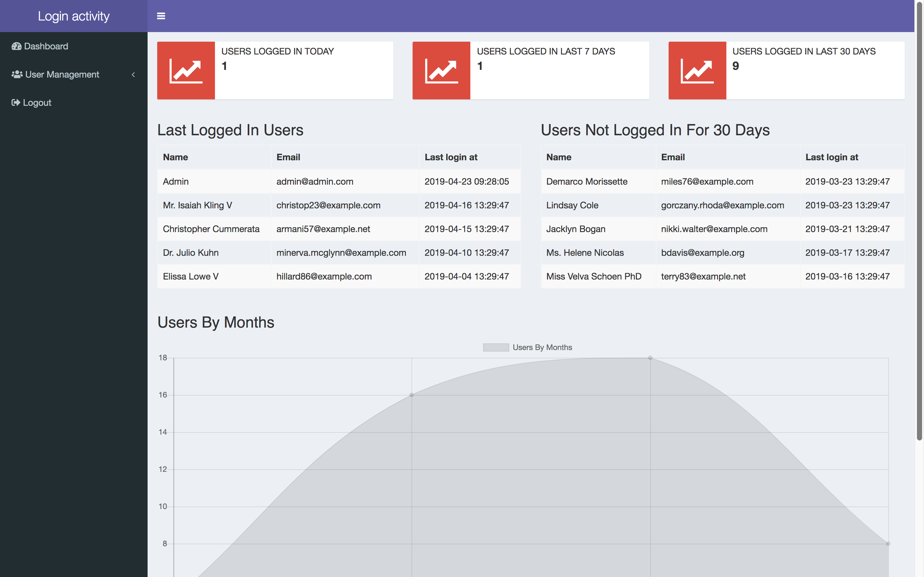Click the red chart icon on the Last 30 Days card
The width and height of the screenshot is (924, 577).
[x=697, y=70]
